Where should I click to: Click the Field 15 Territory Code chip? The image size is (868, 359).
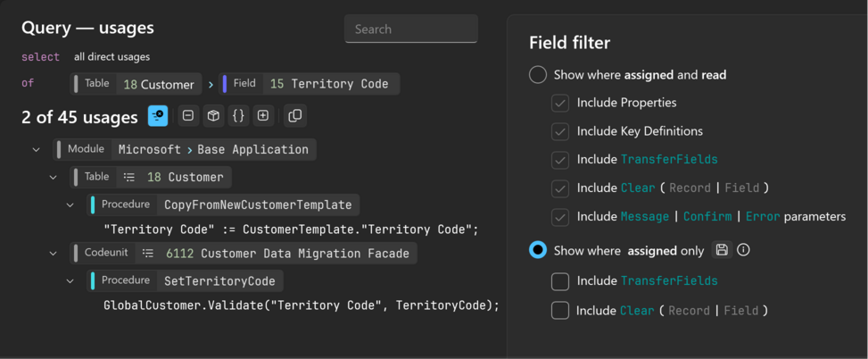[x=309, y=84]
